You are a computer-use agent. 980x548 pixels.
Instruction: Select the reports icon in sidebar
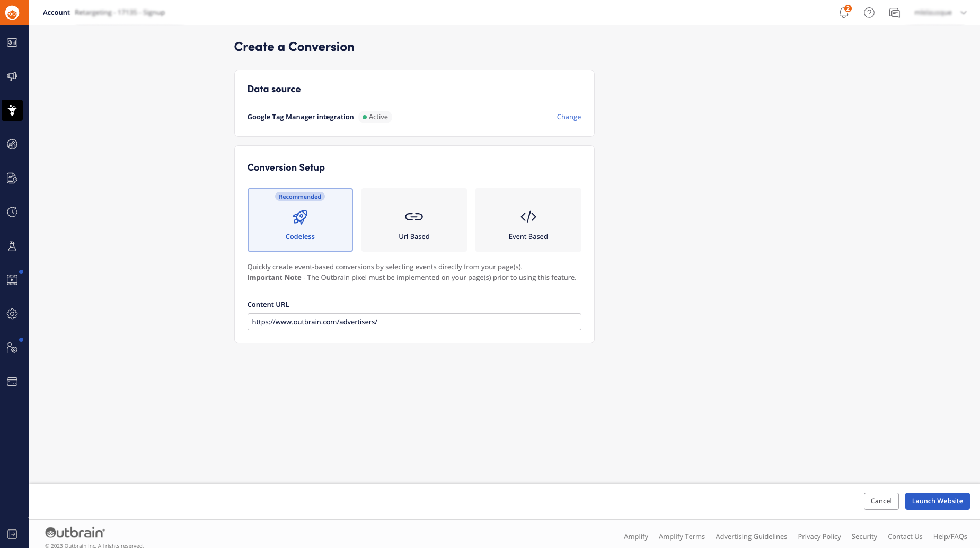[12, 178]
